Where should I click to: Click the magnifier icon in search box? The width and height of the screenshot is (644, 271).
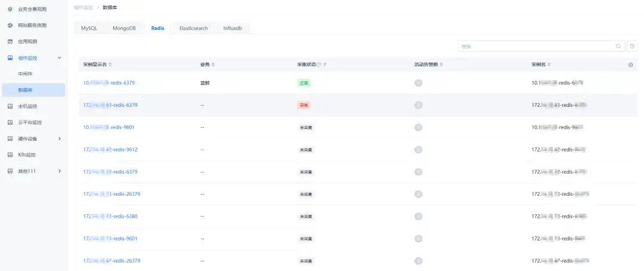[618, 46]
